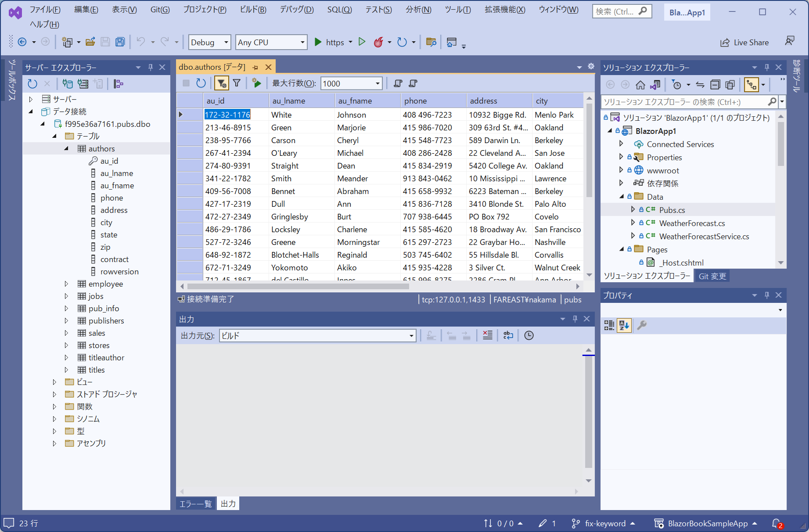
Task: Switch to the Error List tab
Action: 196,503
